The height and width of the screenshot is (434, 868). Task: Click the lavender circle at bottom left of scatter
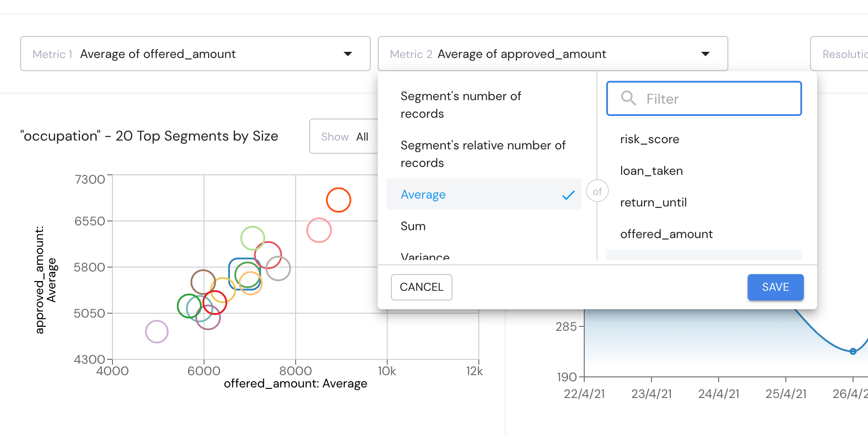pyautogui.click(x=157, y=332)
